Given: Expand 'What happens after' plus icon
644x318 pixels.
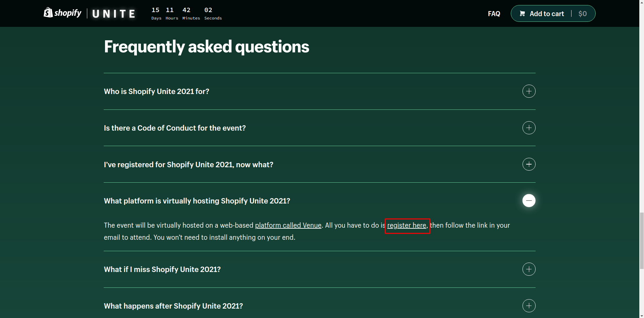Looking at the screenshot, I should pyautogui.click(x=529, y=306).
